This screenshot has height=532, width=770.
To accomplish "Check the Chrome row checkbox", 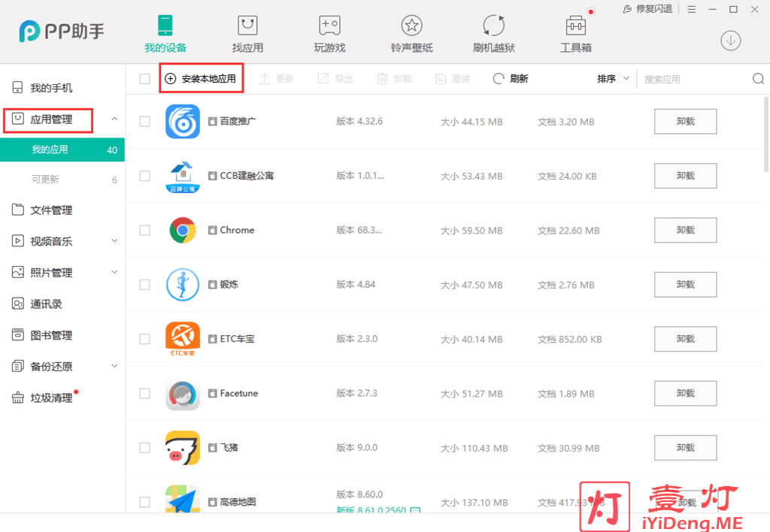I will coord(144,230).
